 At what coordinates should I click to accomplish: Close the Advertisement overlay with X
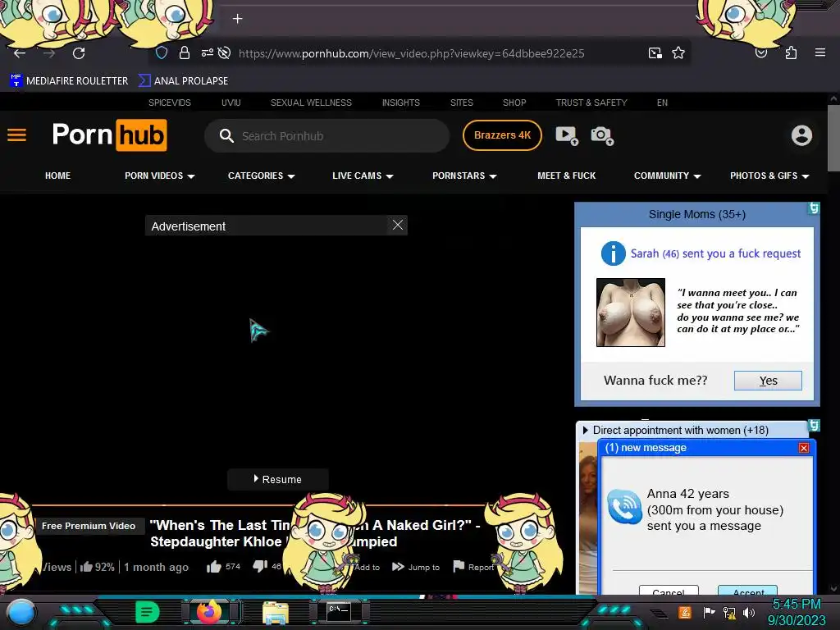pos(398,225)
